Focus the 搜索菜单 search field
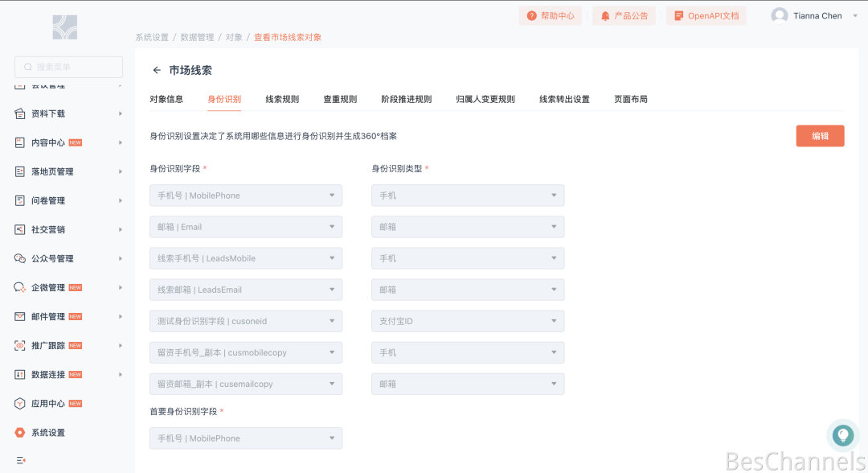The width and height of the screenshot is (868, 473). 68,67
